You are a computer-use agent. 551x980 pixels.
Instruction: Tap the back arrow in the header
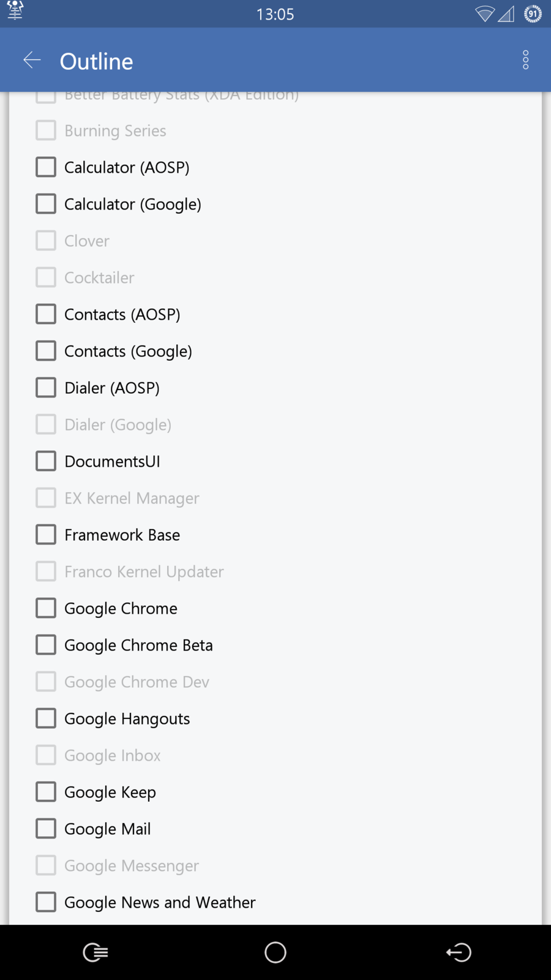tap(32, 60)
